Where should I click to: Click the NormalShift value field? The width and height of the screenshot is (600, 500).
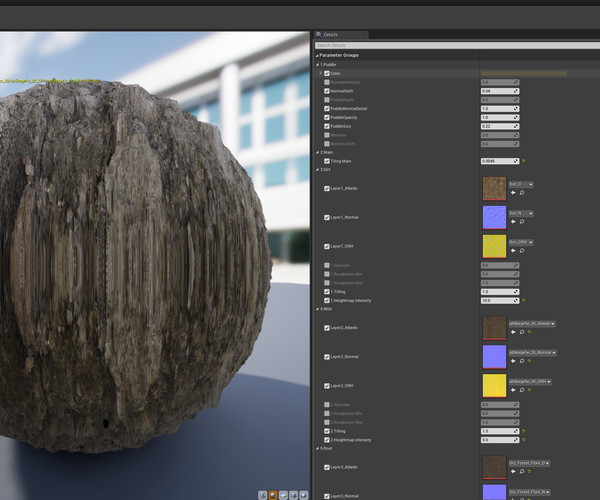pyautogui.click(x=500, y=91)
